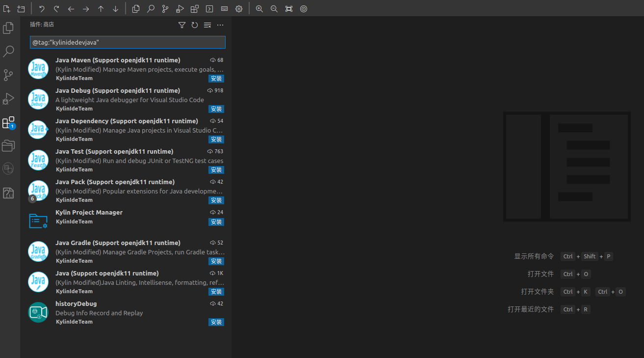
Task: Open the extension filter funnel menu
Action: (x=182, y=25)
